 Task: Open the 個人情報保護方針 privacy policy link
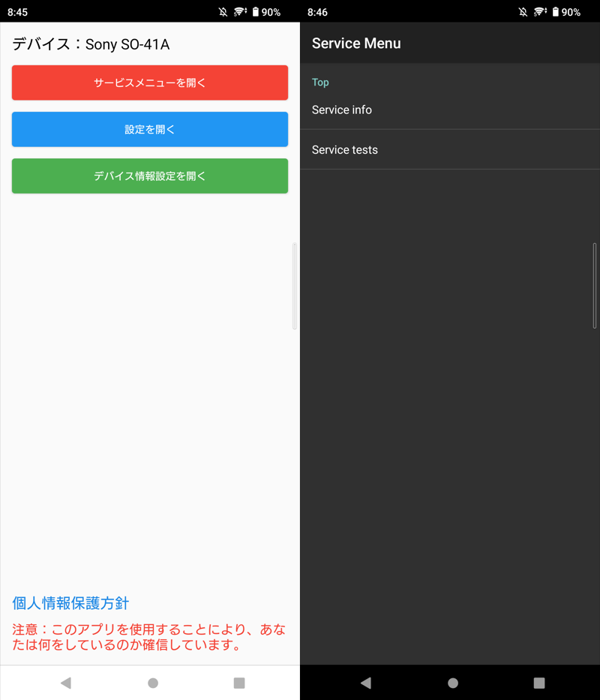click(71, 603)
